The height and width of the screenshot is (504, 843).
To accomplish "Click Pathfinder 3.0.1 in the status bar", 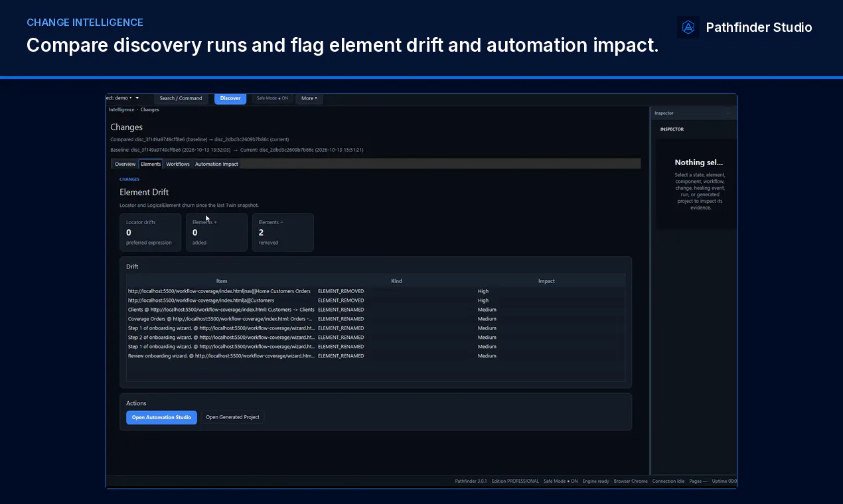I will coord(471,481).
